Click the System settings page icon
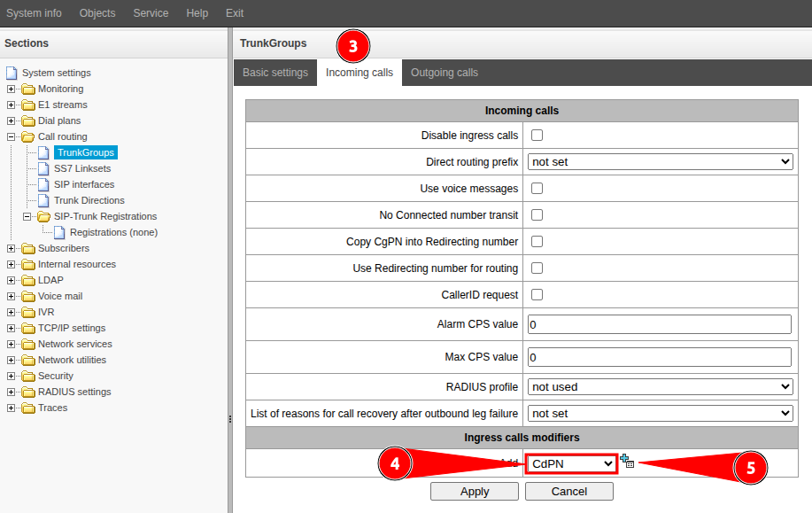 click(x=12, y=73)
